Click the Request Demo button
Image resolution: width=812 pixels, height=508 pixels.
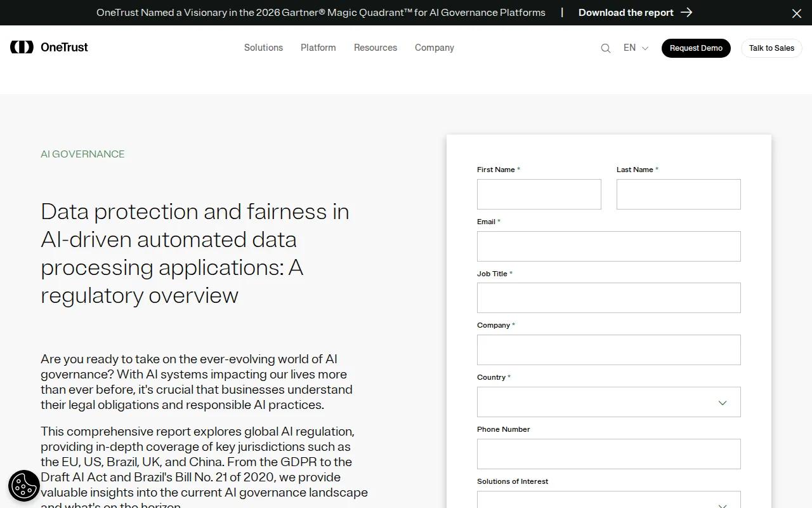(x=696, y=48)
